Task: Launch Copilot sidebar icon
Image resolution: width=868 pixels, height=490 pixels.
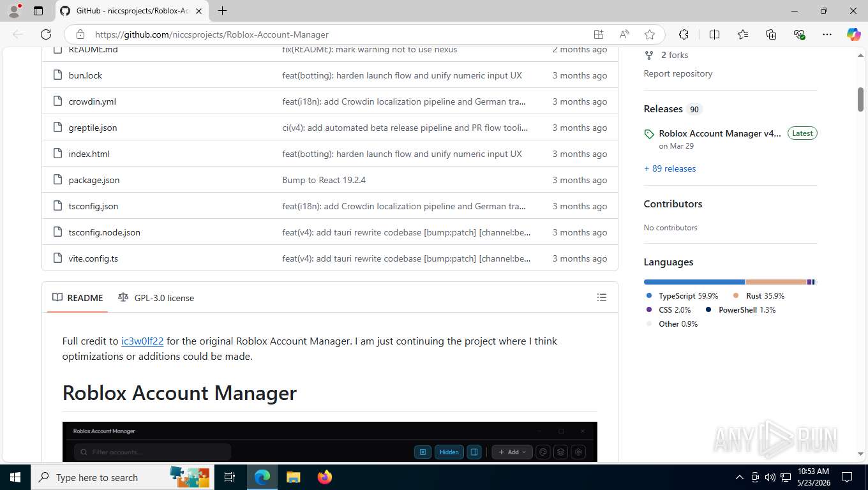Action: [853, 34]
